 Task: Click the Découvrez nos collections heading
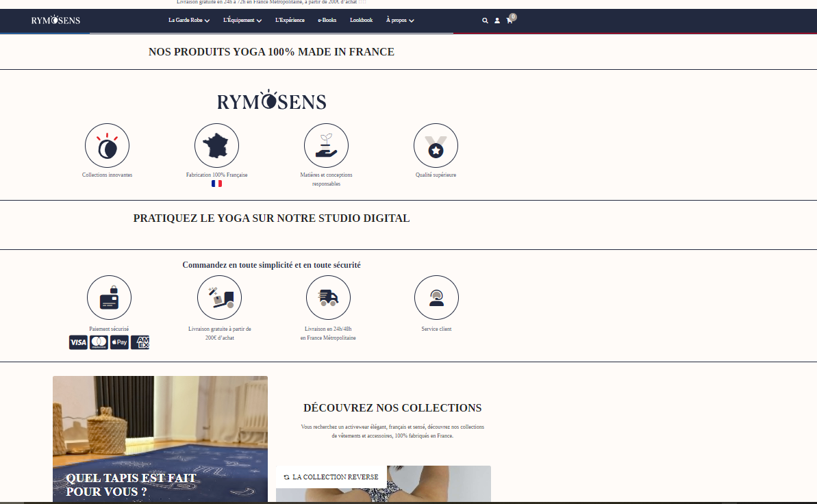(392, 408)
